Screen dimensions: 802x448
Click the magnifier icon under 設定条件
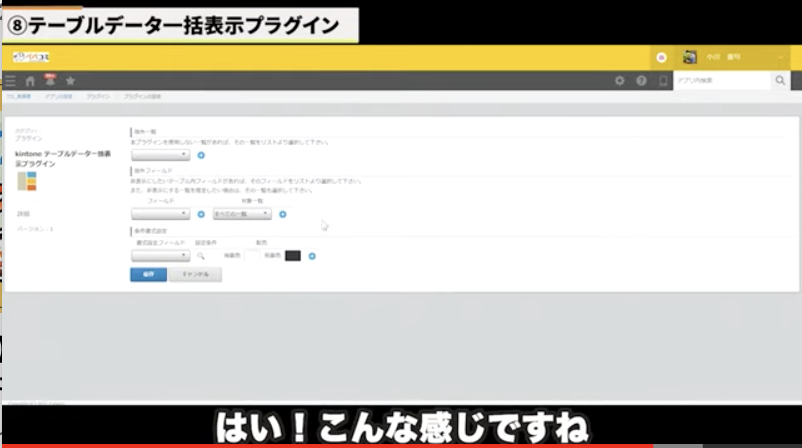200,256
